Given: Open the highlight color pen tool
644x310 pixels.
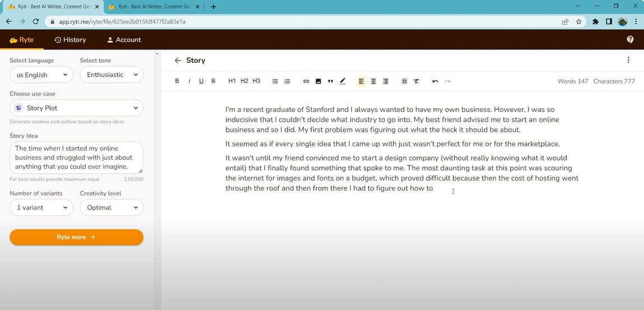Looking at the screenshot, I should click(342, 81).
